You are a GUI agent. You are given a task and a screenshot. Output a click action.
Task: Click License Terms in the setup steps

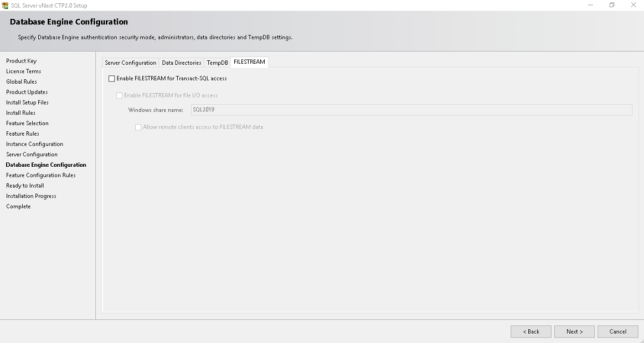(23, 71)
